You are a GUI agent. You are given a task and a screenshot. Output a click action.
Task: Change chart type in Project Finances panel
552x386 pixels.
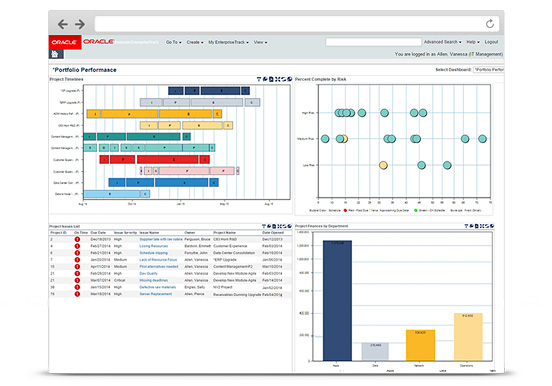[471, 226]
